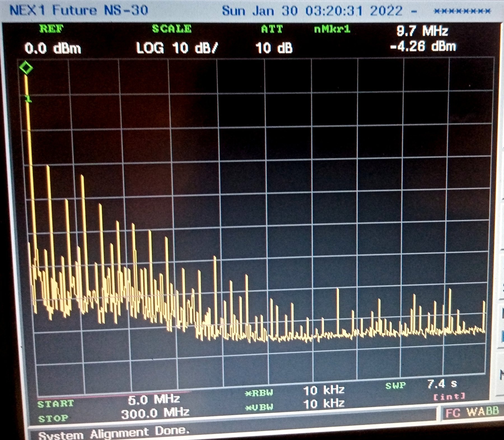Click the green diamond marker at peak
Screen dimensions: 504x440
(26, 68)
